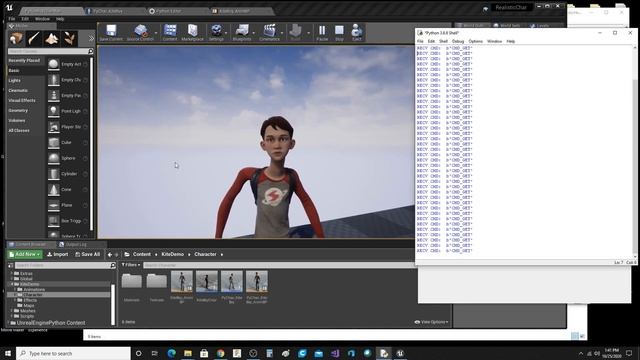Screen dimensions: 640x360
Task: Open Source Control toolbar button
Action: point(140,32)
